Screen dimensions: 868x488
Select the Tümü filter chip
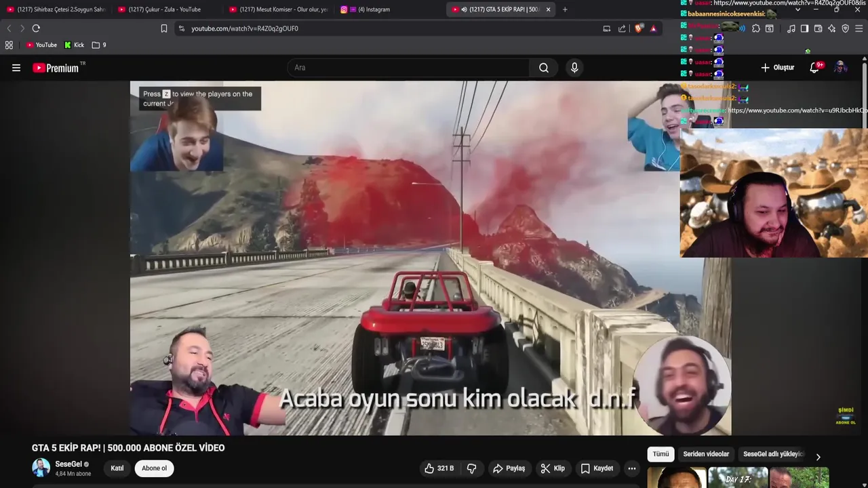pyautogui.click(x=660, y=454)
